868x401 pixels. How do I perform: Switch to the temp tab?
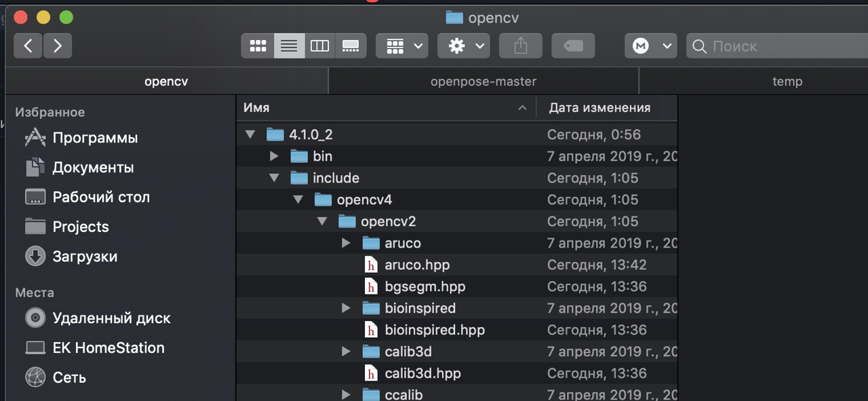pos(787,81)
